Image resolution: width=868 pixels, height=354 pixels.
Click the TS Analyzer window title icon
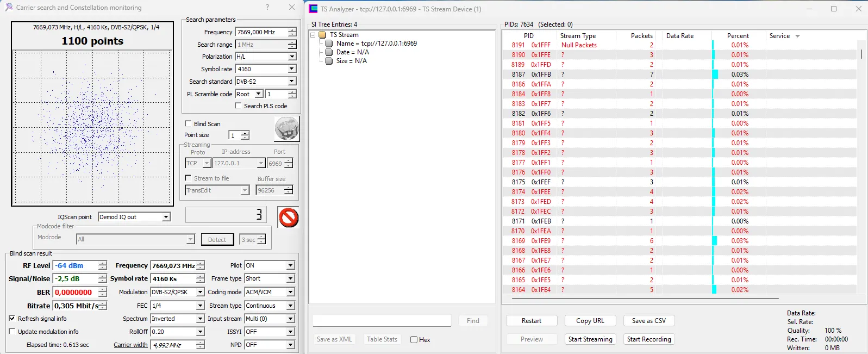(x=313, y=9)
